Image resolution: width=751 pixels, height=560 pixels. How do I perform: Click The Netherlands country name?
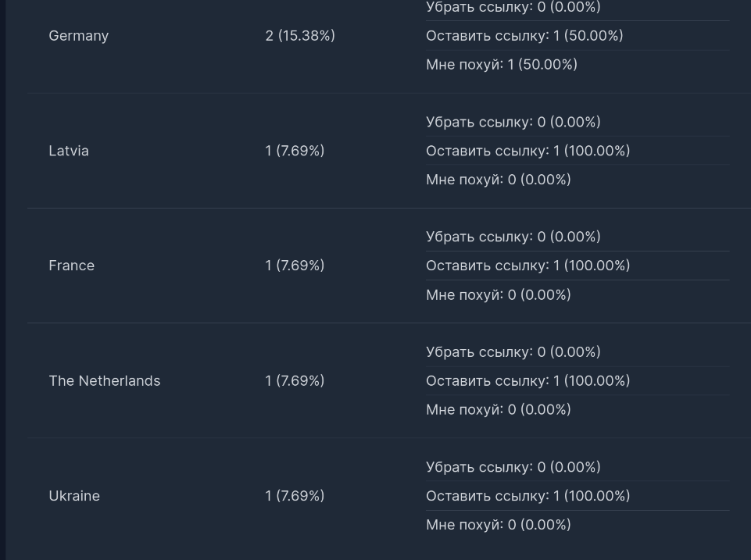(x=104, y=381)
